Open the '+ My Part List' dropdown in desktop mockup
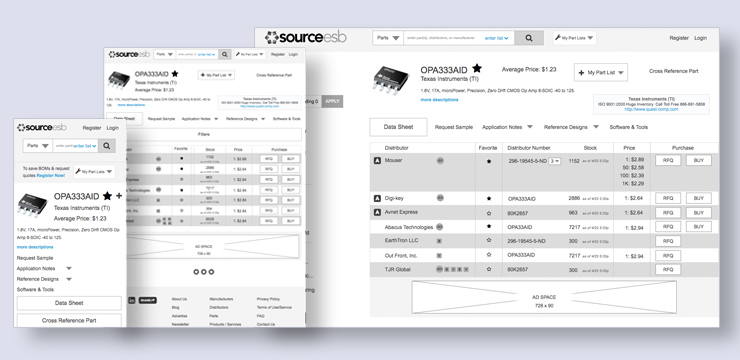This screenshot has width=740, height=360. click(x=601, y=73)
